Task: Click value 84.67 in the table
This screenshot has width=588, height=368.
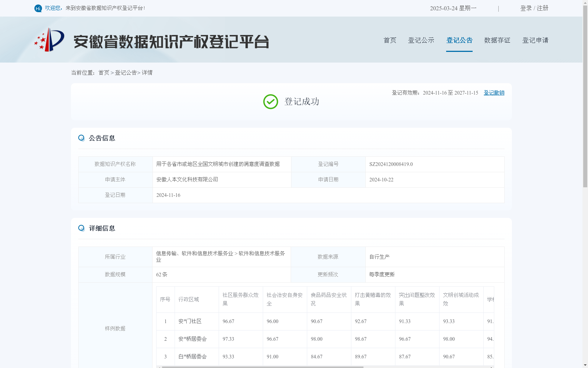Action: (316, 357)
